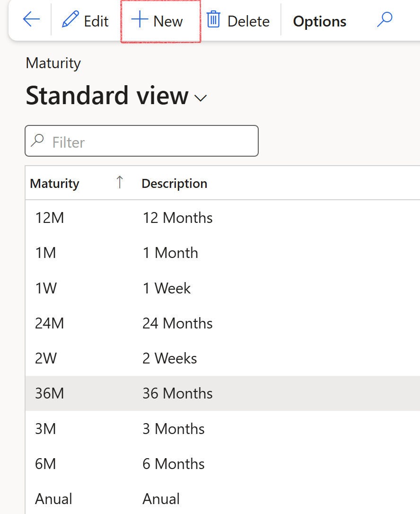
Task: Click the Delete trash can icon
Action: pos(213,20)
